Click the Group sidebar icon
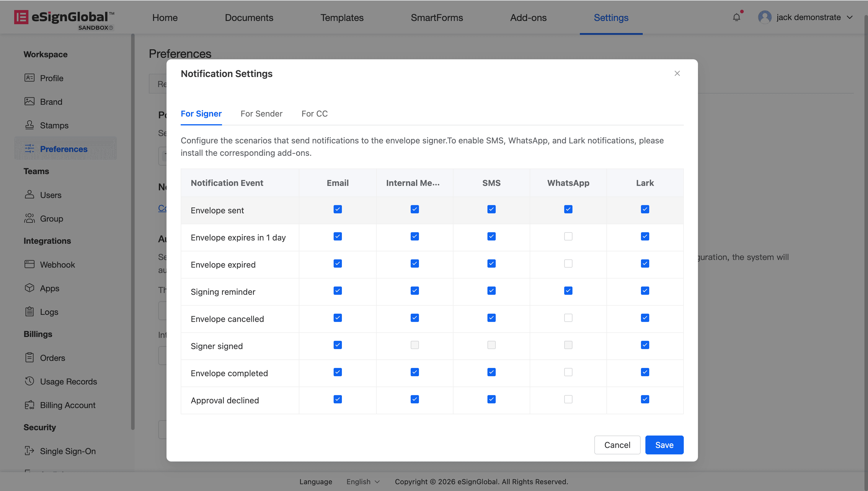The height and width of the screenshot is (491, 868). click(x=29, y=218)
